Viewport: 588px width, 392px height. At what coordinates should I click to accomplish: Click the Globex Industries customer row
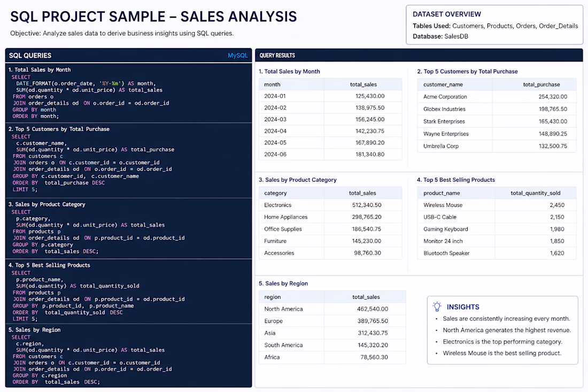point(497,109)
